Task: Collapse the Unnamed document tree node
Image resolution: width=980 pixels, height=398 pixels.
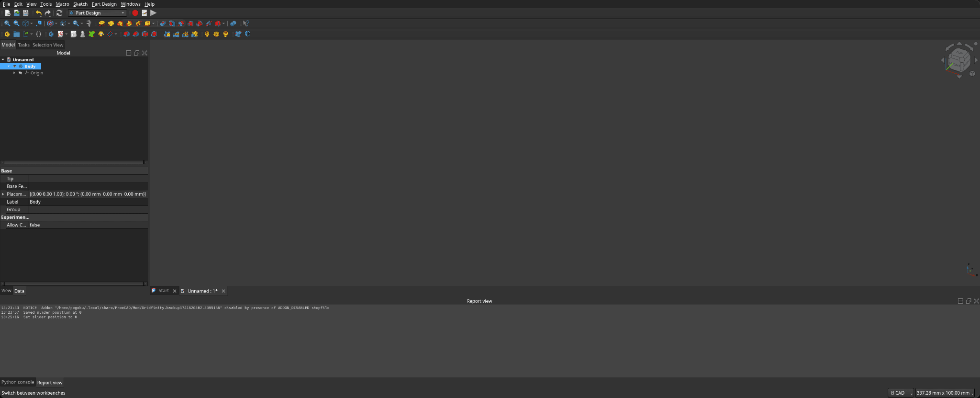Action: (3, 59)
